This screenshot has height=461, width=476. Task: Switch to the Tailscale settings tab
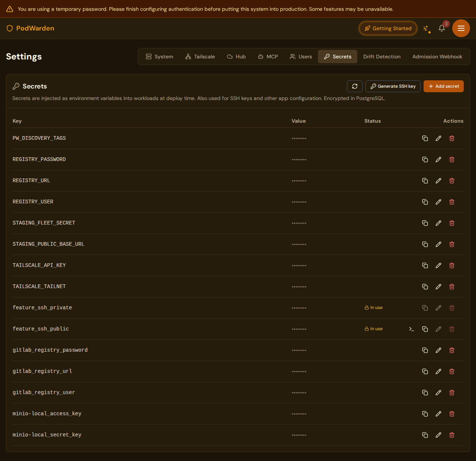(x=200, y=57)
